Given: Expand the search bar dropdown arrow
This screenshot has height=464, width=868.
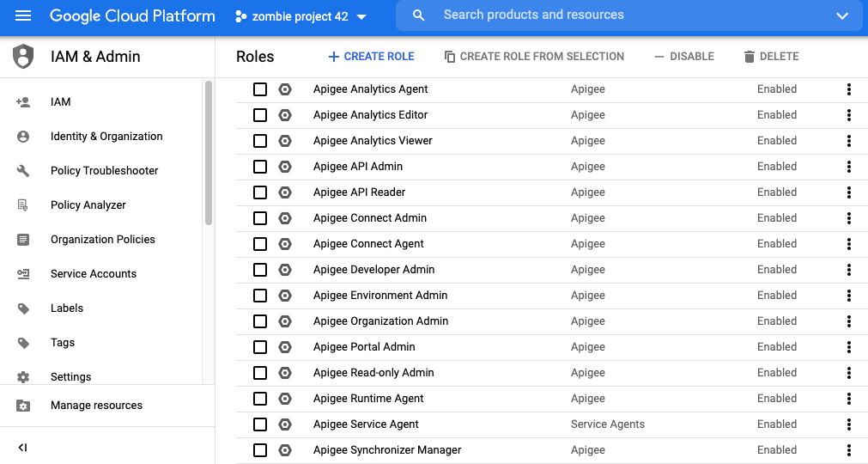Looking at the screenshot, I should click(x=841, y=15).
